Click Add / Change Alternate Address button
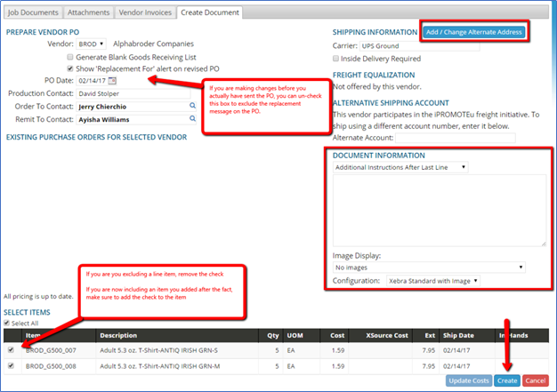Image resolution: width=557 pixels, height=392 pixels. click(473, 32)
